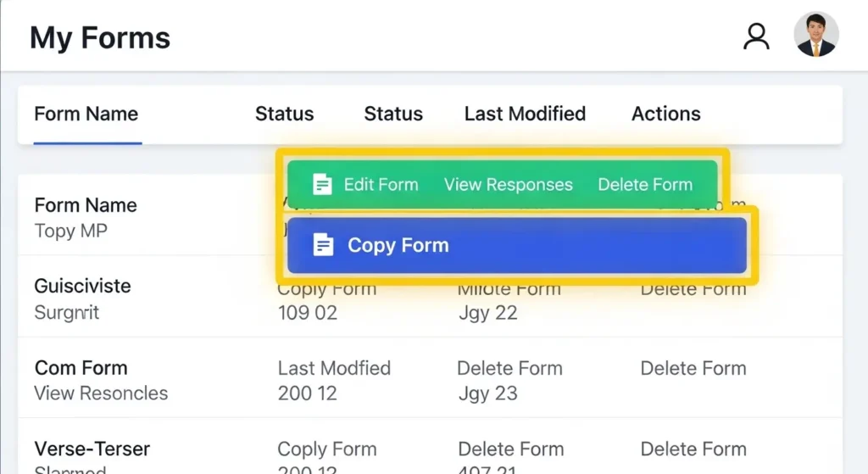
Task: Open the Com Form entry
Action: [81, 368]
